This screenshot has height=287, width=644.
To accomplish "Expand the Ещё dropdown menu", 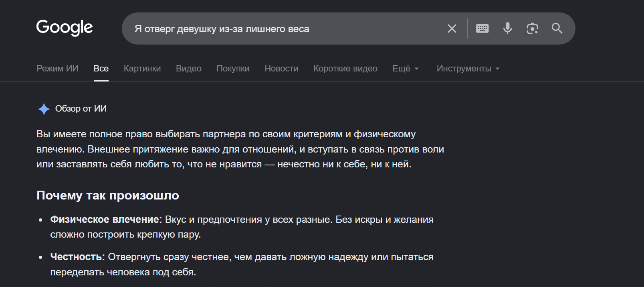I will [406, 69].
